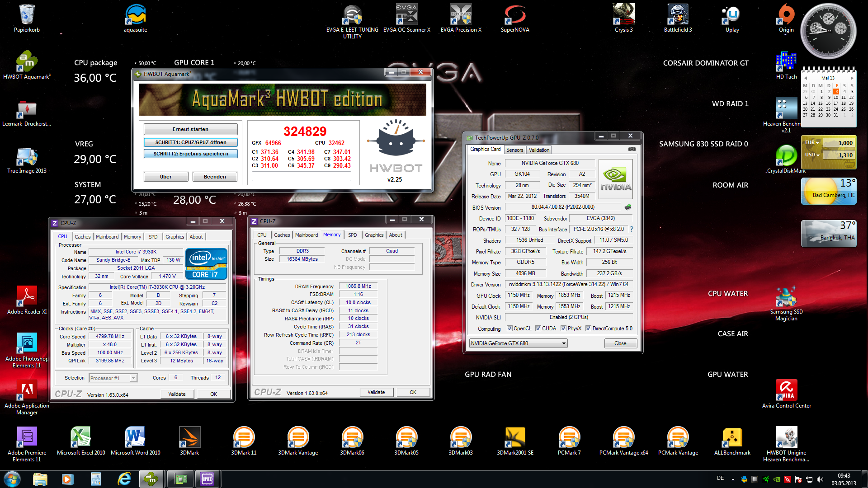This screenshot has height=488, width=868.
Task: Open Mainboard tab in left CPU-Z window
Action: pyautogui.click(x=107, y=237)
